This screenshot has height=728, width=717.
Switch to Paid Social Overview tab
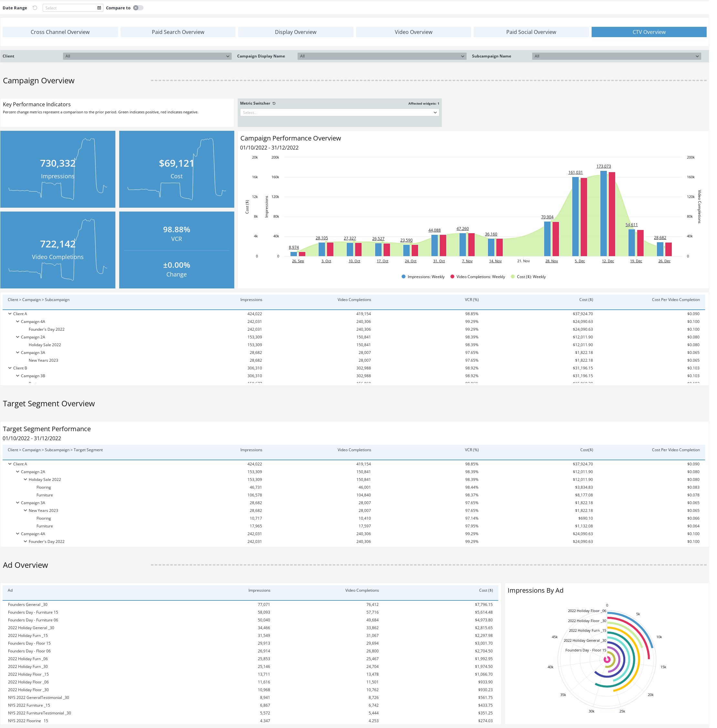(531, 32)
